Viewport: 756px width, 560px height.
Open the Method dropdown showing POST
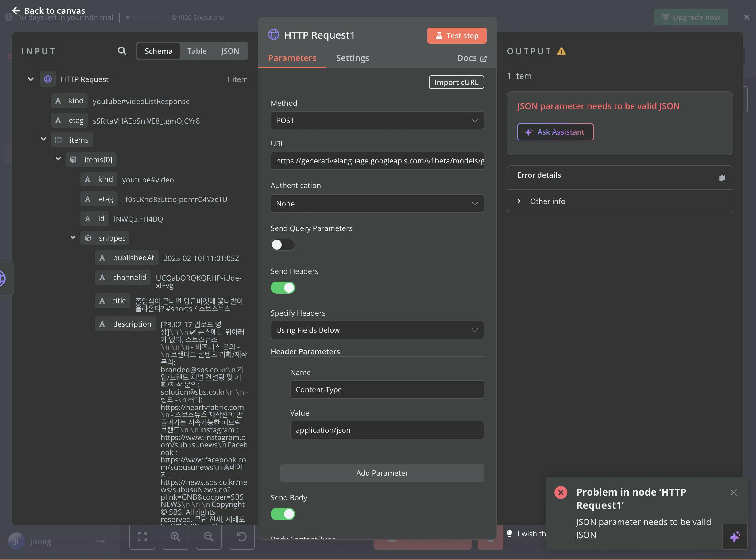pyautogui.click(x=377, y=120)
